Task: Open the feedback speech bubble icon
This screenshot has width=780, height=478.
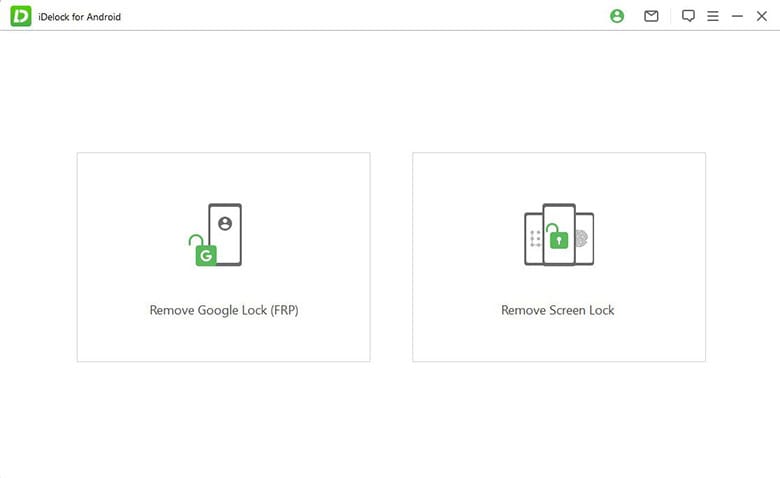Action: [688, 16]
